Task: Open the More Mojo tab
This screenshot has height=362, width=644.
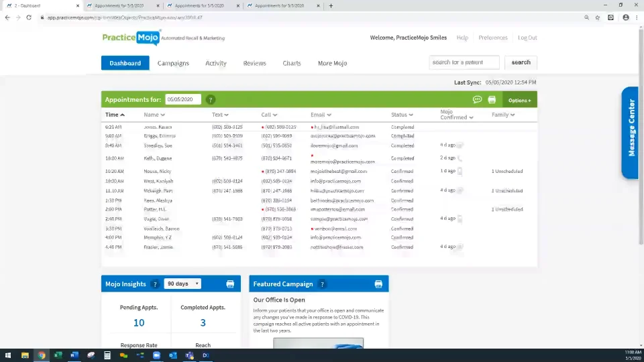Action: tap(332, 63)
